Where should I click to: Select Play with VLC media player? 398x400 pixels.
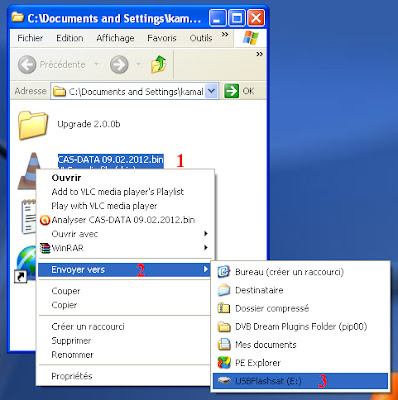pos(125,206)
